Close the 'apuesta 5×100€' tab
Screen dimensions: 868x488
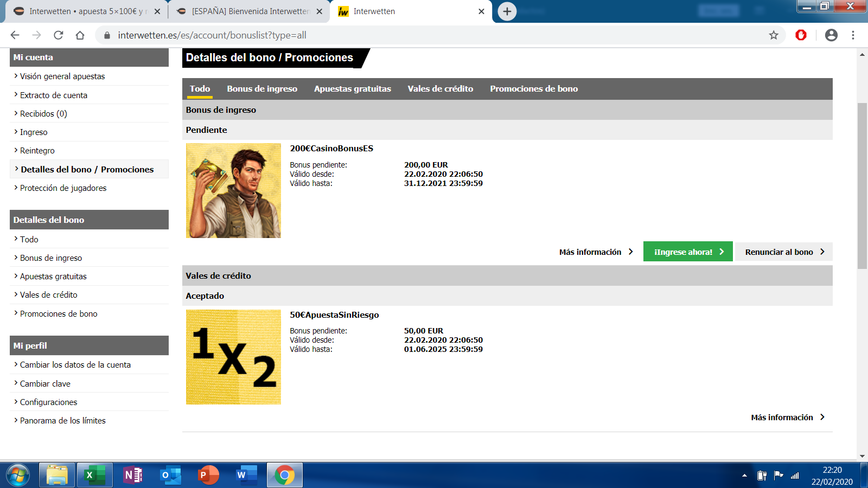(x=157, y=11)
